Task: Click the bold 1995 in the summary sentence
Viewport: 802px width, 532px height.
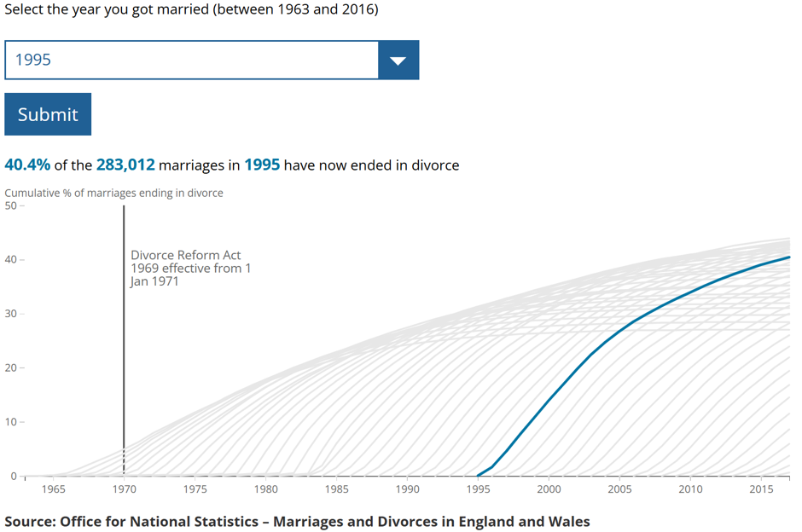Action: [262, 165]
